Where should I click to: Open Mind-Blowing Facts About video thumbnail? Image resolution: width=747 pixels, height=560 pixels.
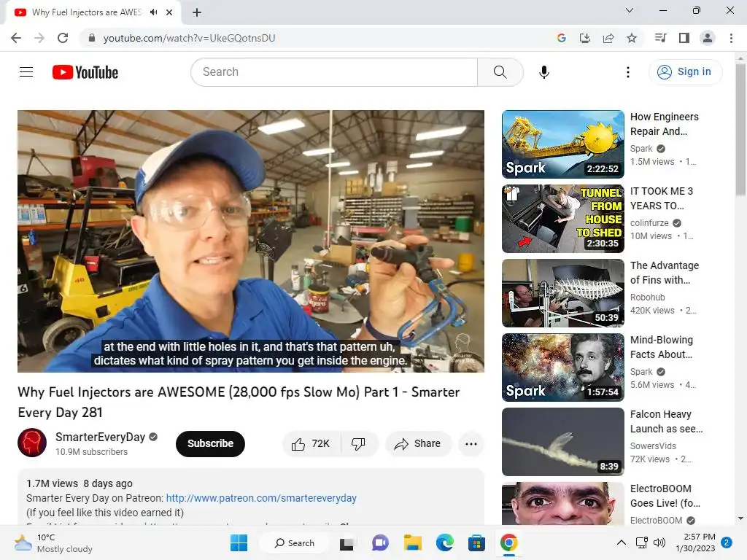[562, 367]
